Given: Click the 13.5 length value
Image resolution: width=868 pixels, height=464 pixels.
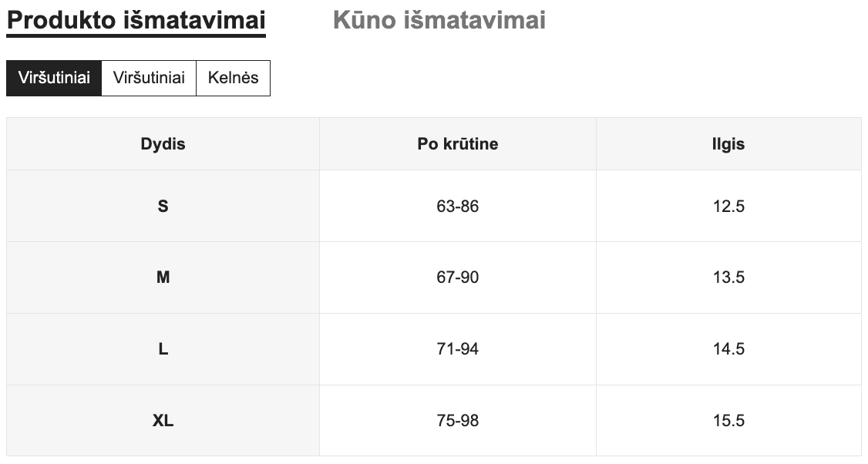Looking at the screenshot, I should point(729,277).
